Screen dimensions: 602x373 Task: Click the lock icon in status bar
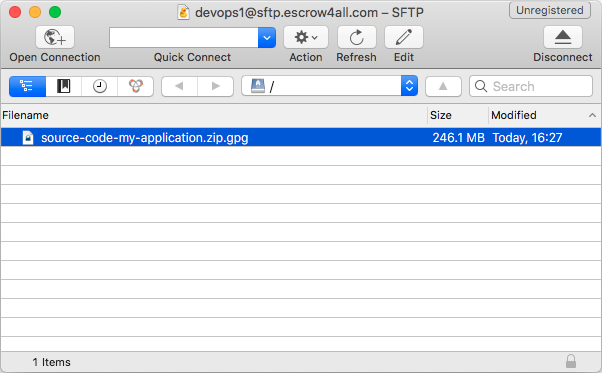571,361
